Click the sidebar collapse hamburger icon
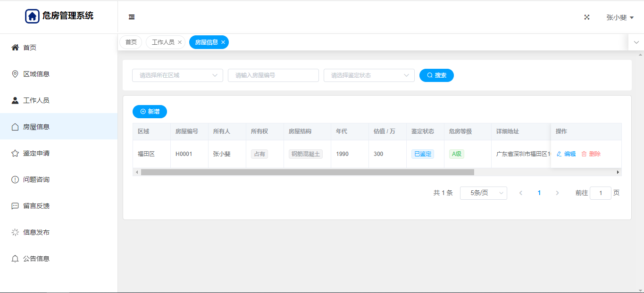This screenshot has width=644, height=293. click(132, 17)
